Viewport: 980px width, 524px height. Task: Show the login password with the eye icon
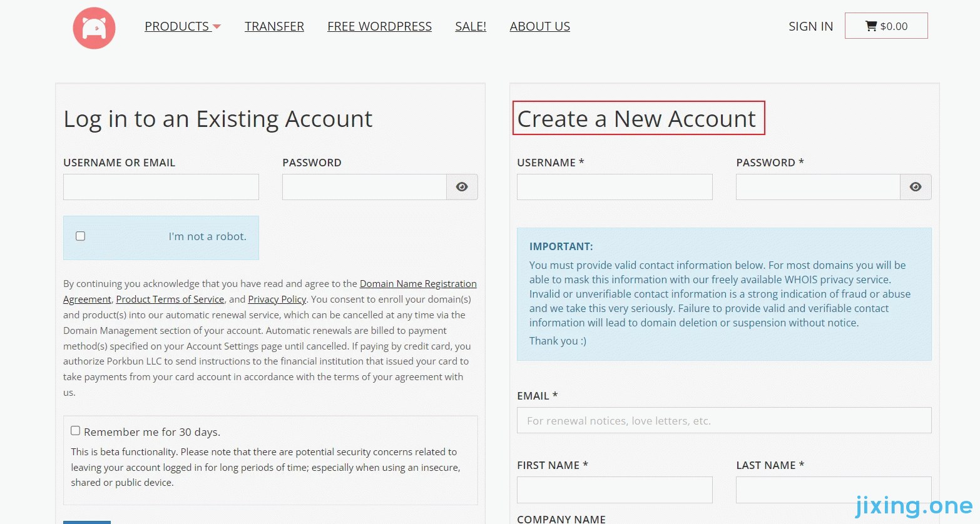(462, 187)
